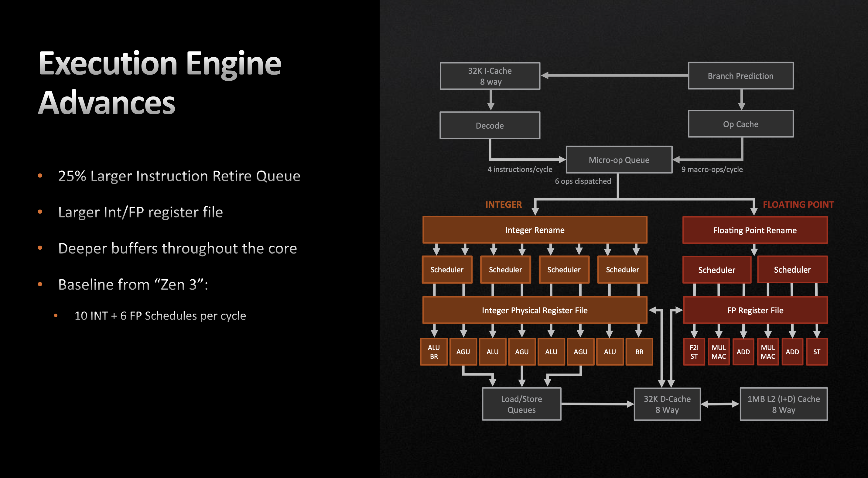Image resolution: width=868 pixels, height=478 pixels.
Task: Click the Integer Rename bar
Action: coord(535,230)
